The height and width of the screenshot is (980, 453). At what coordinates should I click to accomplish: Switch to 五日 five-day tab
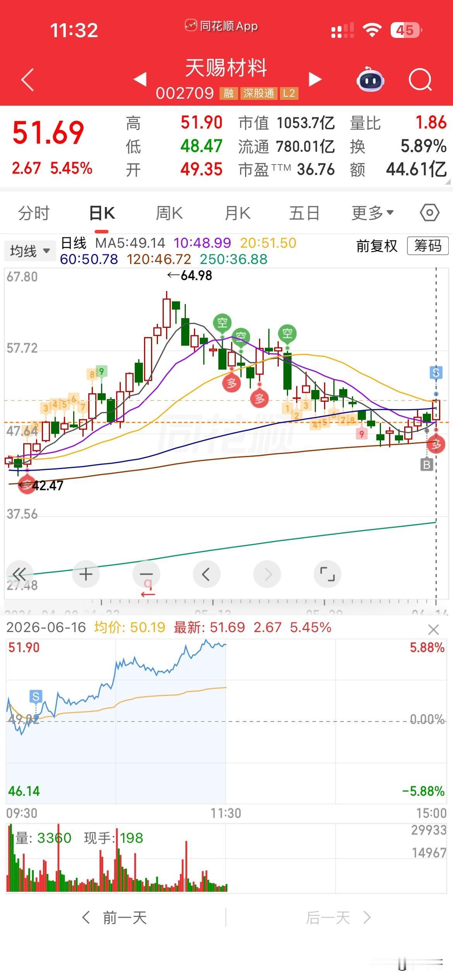(x=304, y=213)
